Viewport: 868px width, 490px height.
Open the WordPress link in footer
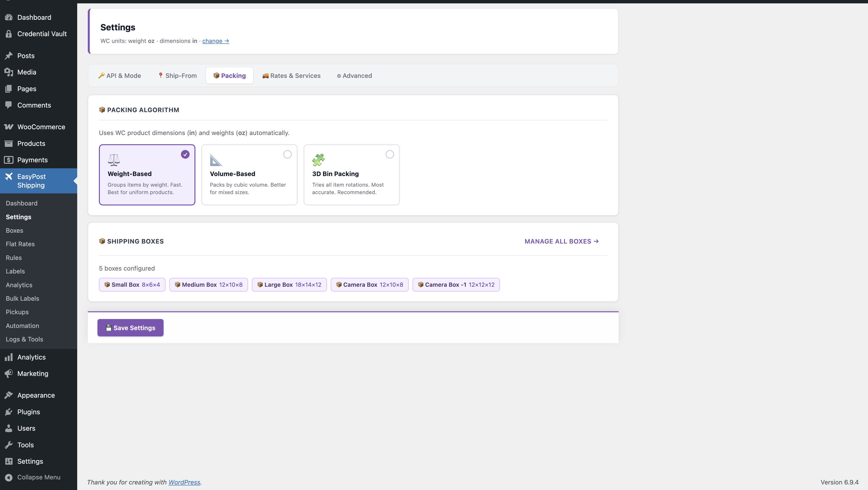point(184,482)
